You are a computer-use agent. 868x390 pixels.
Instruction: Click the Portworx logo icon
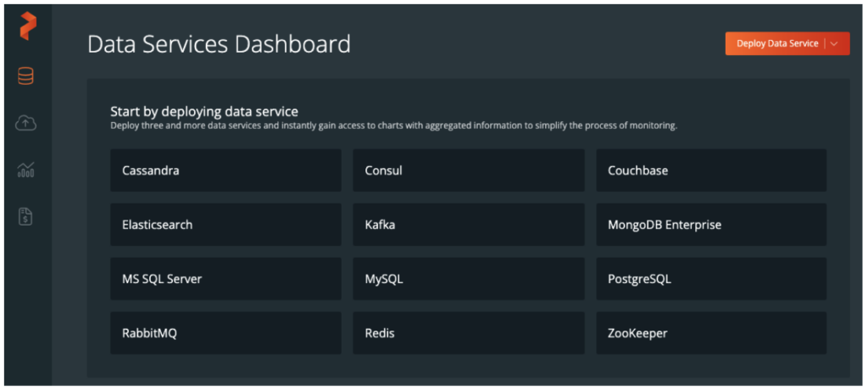pyautogui.click(x=27, y=27)
